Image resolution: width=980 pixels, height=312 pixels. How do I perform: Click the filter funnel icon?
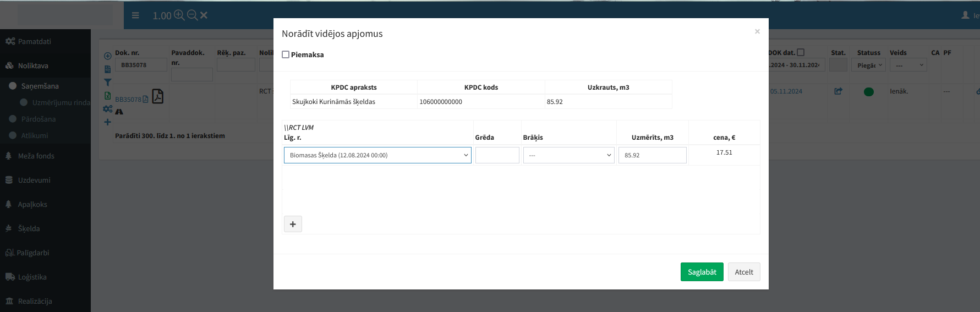(x=107, y=83)
